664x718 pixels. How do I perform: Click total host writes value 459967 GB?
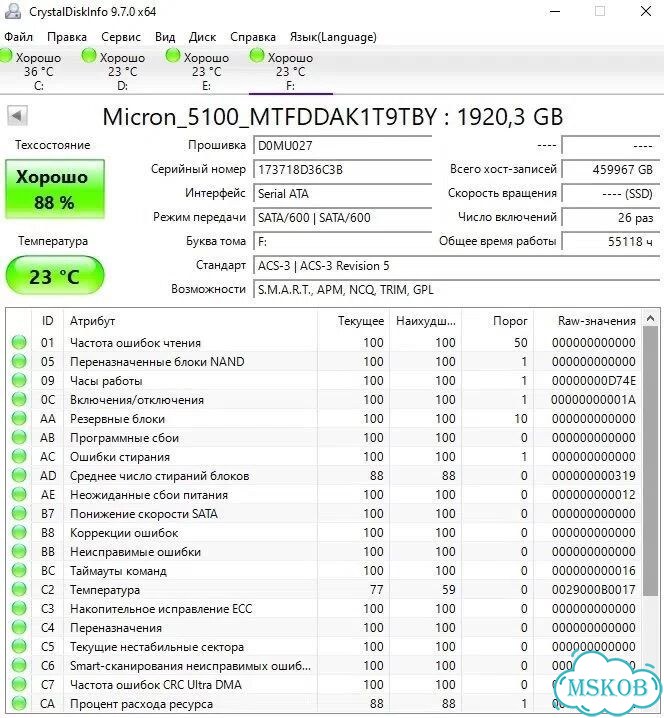[x=613, y=169]
